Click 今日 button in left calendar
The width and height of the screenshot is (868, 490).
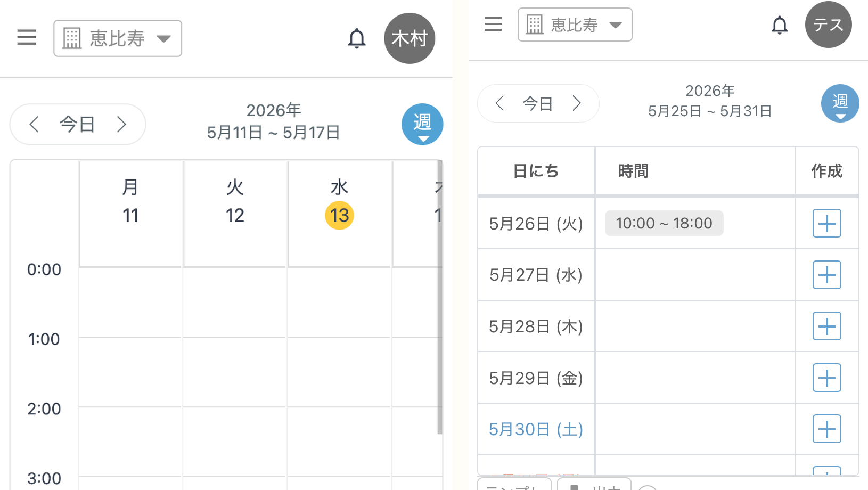point(77,125)
